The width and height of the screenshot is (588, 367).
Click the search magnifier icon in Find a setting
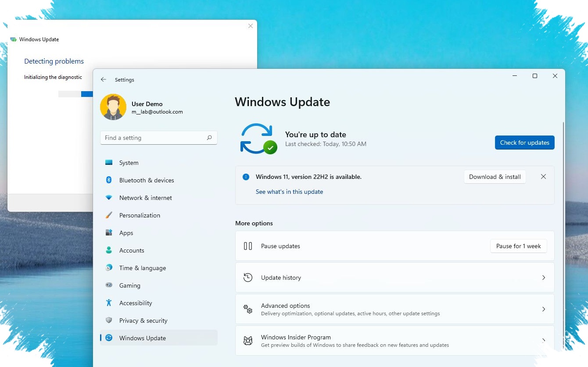(209, 138)
